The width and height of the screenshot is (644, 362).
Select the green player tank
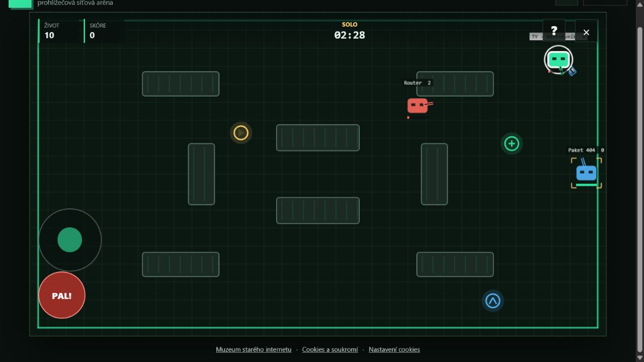[x=559, y=60]
